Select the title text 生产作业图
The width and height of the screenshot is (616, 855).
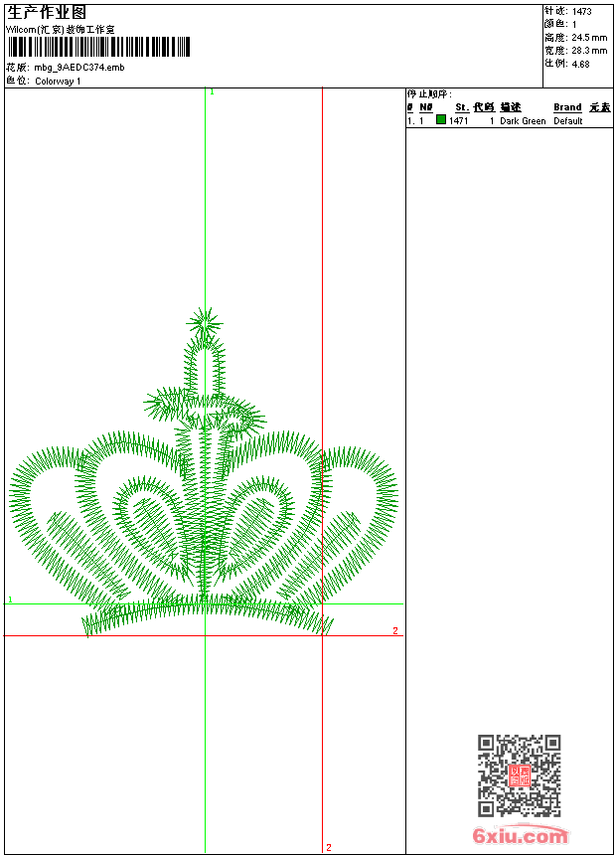pos(47,13)
